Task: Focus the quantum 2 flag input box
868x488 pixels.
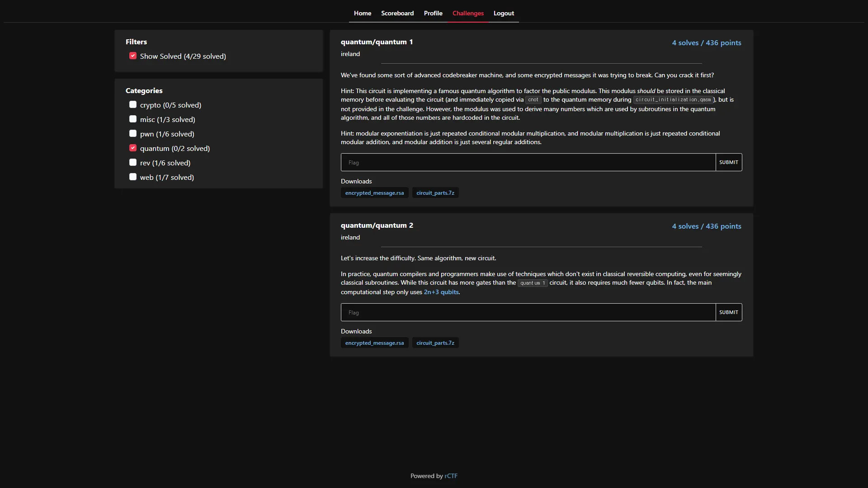Action: coord(528,312)
